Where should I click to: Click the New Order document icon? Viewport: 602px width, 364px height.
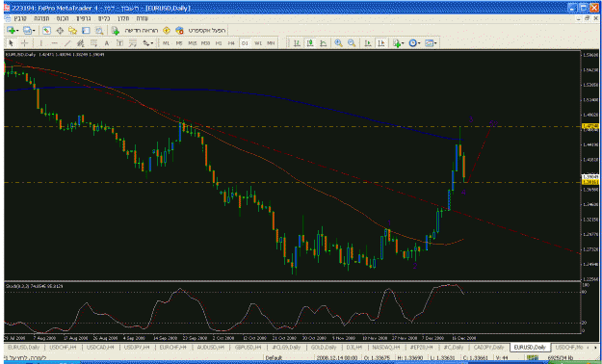click(x=116, y=31)
